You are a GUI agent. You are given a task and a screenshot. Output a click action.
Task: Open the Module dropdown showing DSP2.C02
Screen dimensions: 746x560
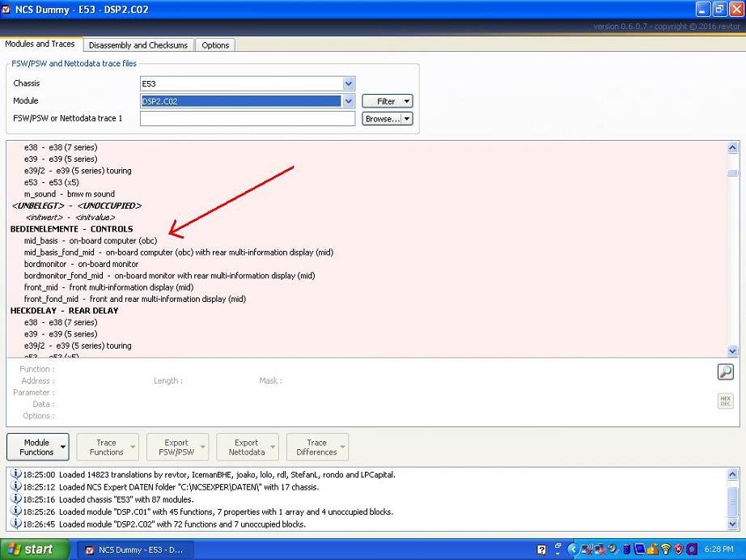click(348, 101)
